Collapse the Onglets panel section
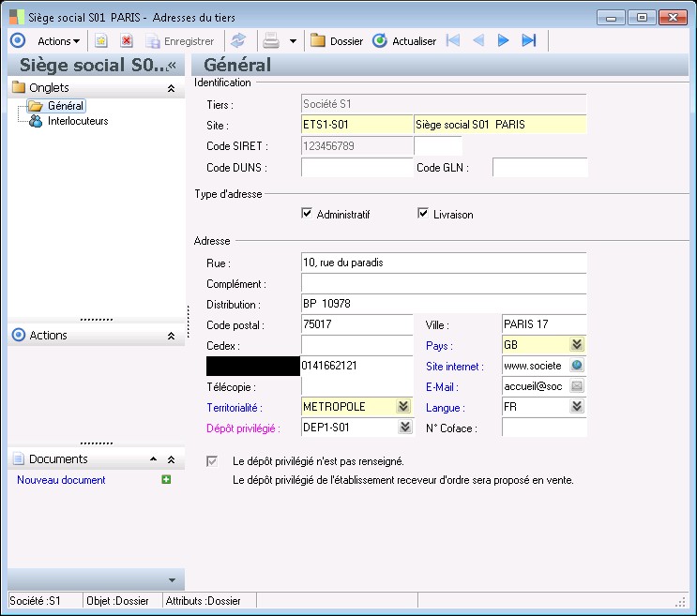This screenshot has width=697, height=616. point(171,88)
